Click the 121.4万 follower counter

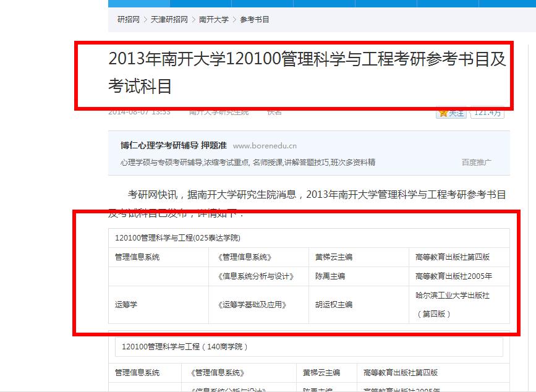pyautogui.click(x=488, y=113)
